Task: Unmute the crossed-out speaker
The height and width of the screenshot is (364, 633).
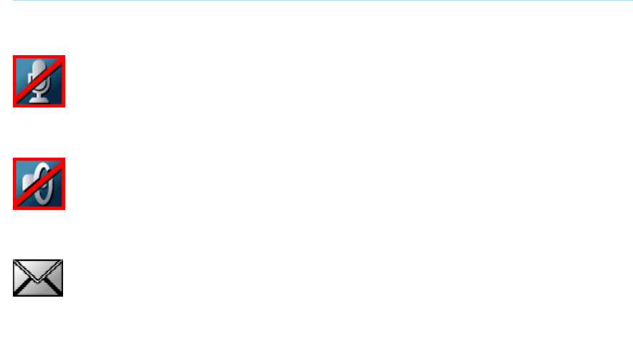Action: point(39,183)
